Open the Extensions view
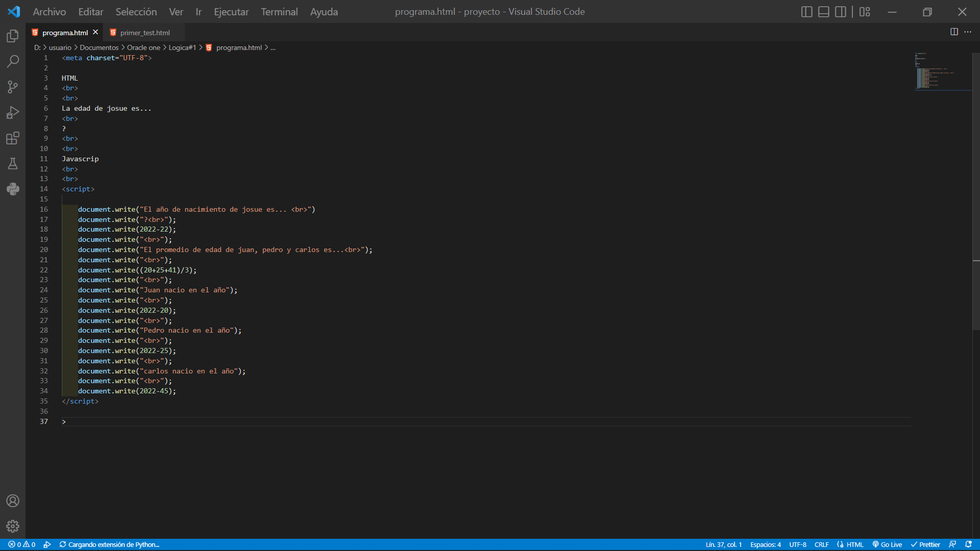This screenshot has width=980, height=551. point(13,138)
